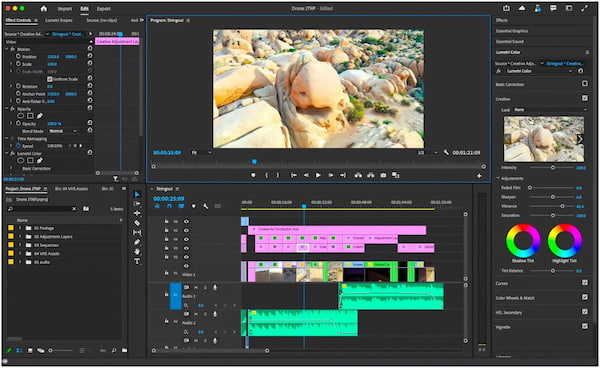The image size is (600, 368).
Task: Reset the Position parameter in Effect Controls
Action: (x=90, y=57)
